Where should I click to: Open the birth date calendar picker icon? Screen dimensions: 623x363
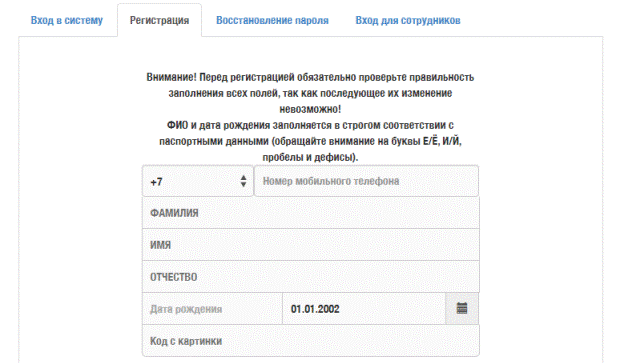click(462, 309)
